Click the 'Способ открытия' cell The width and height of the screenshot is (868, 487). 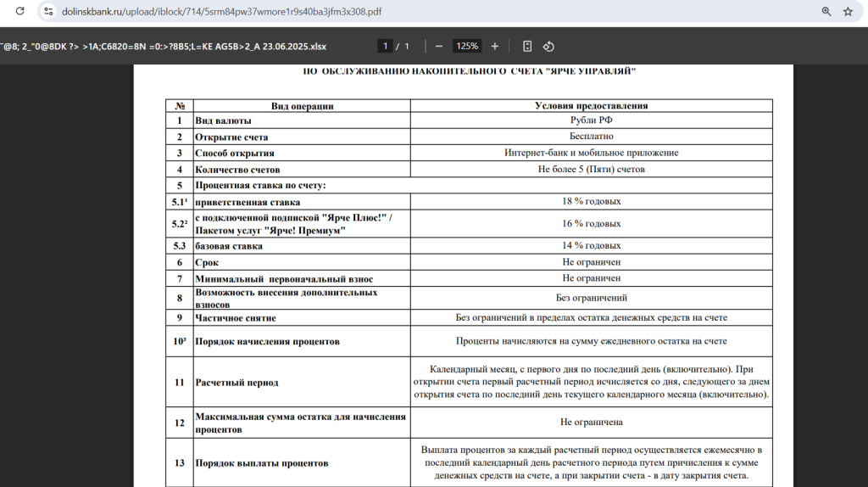coord(303,153)
